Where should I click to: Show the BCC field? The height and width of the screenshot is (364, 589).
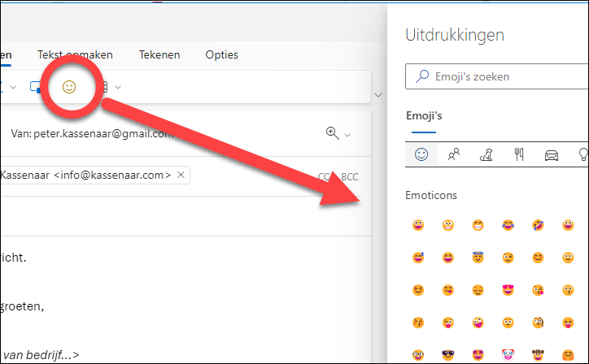tap(350, 177)
